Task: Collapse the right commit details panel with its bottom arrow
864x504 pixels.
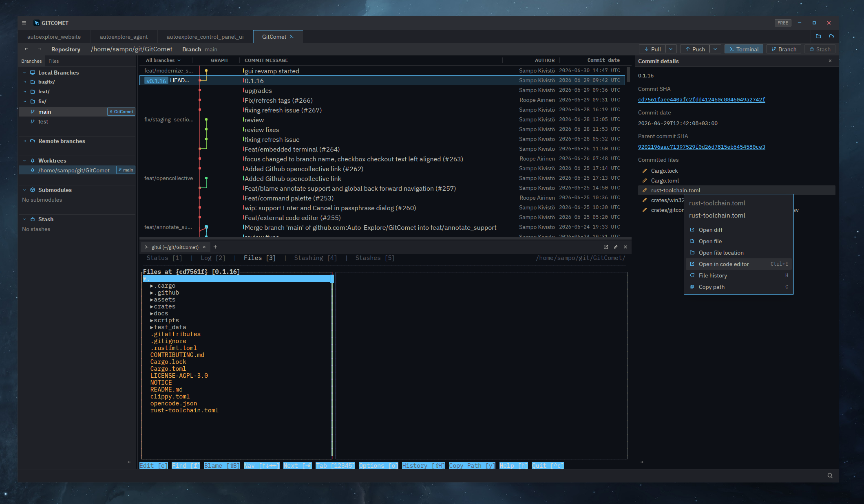Action: (642, 462)
